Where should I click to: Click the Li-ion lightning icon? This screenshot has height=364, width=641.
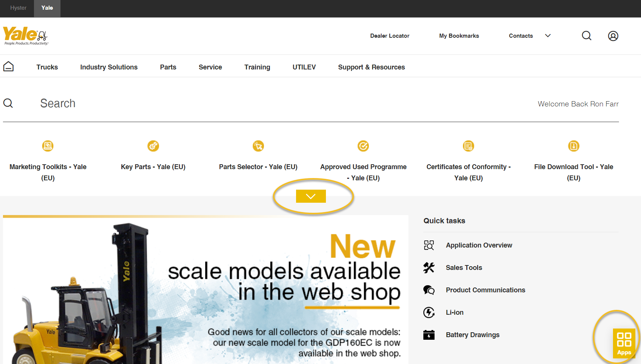pyautogui.click(x=429, y=312)
